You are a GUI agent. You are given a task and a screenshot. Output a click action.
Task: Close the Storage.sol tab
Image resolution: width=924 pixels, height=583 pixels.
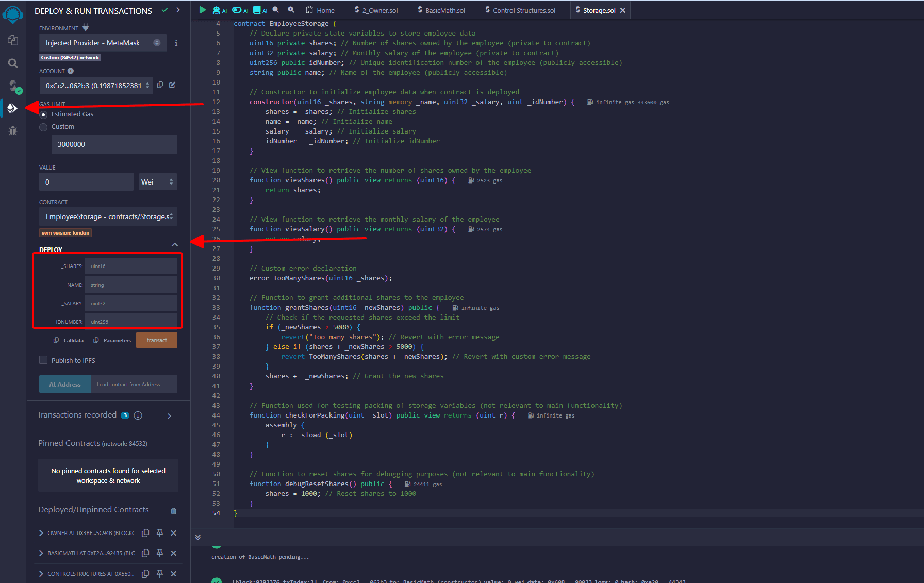point(623,10)
